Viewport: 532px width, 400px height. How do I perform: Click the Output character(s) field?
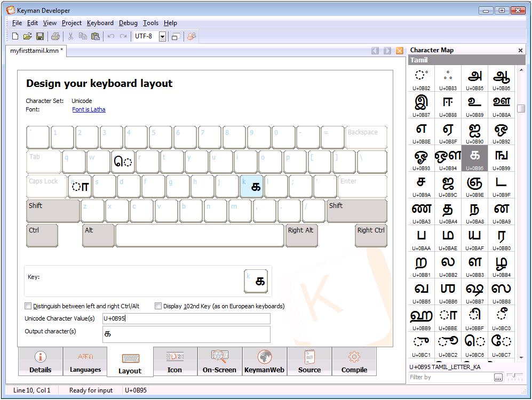[186, 334]
